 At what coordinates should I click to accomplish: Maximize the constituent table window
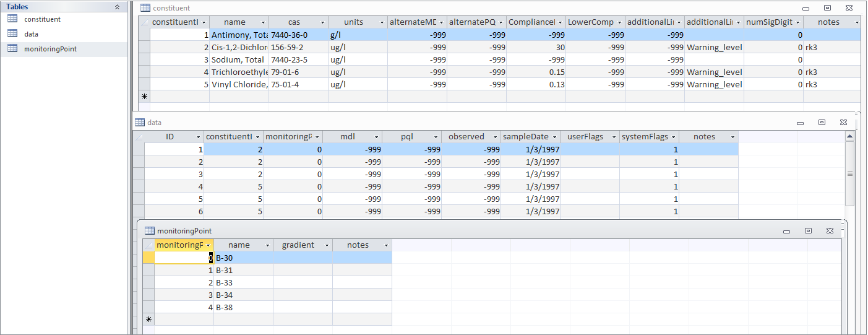(x=827, y=8)
